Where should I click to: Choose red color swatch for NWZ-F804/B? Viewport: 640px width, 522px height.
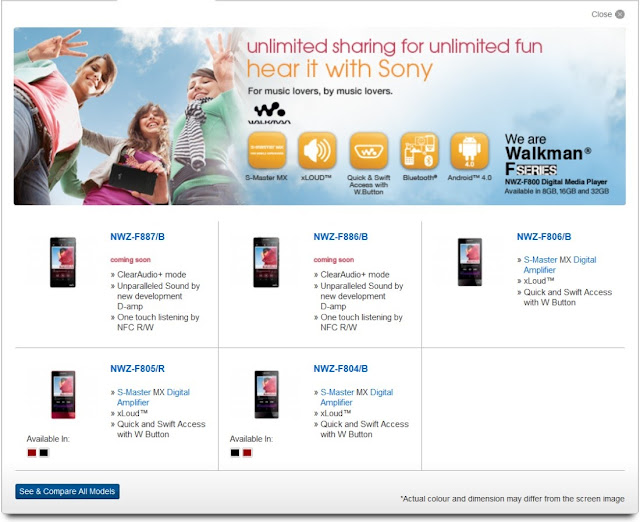click(247, 453)
